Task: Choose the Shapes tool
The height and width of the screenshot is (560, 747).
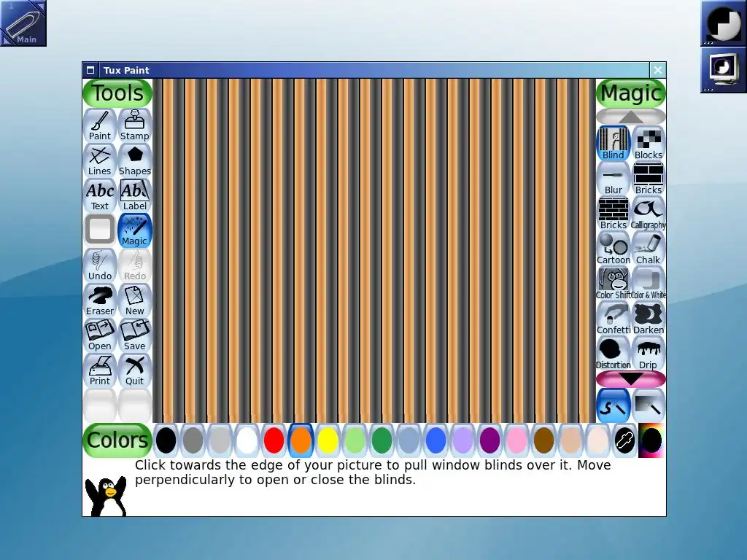Action: (134, 160)
